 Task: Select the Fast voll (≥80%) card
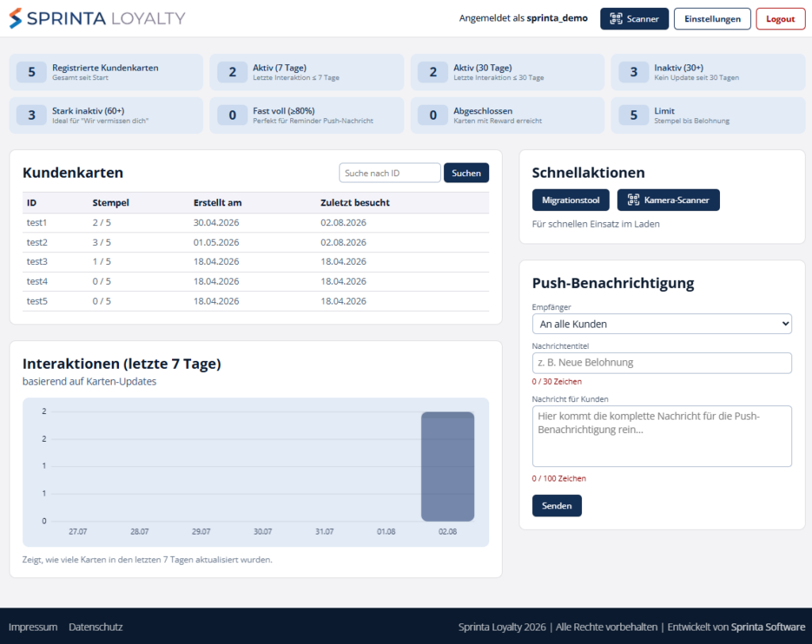pos(307,115)
